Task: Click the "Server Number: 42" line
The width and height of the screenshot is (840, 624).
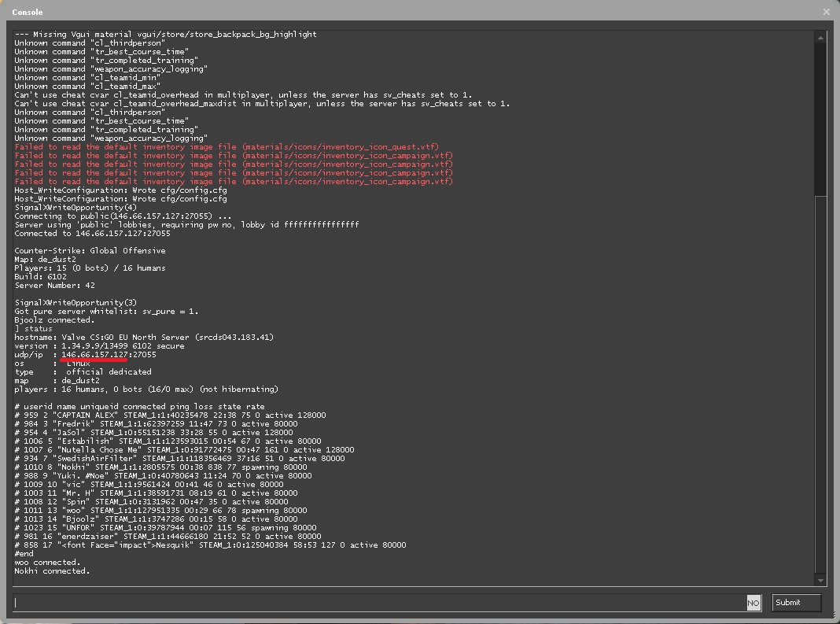Action: click(54, 285)
